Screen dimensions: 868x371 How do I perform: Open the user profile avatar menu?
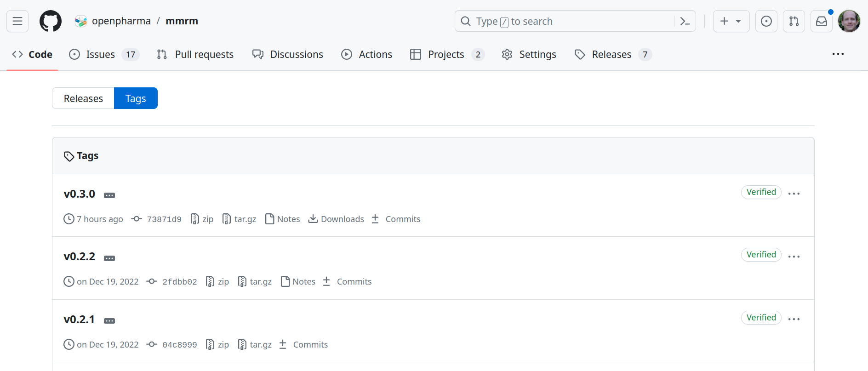pos(849,21)
